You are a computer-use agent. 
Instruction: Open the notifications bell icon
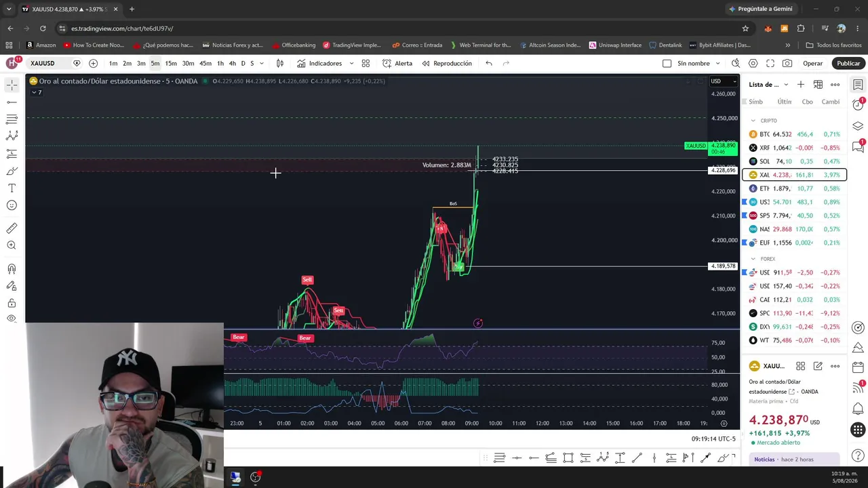(x=858, y=408)
